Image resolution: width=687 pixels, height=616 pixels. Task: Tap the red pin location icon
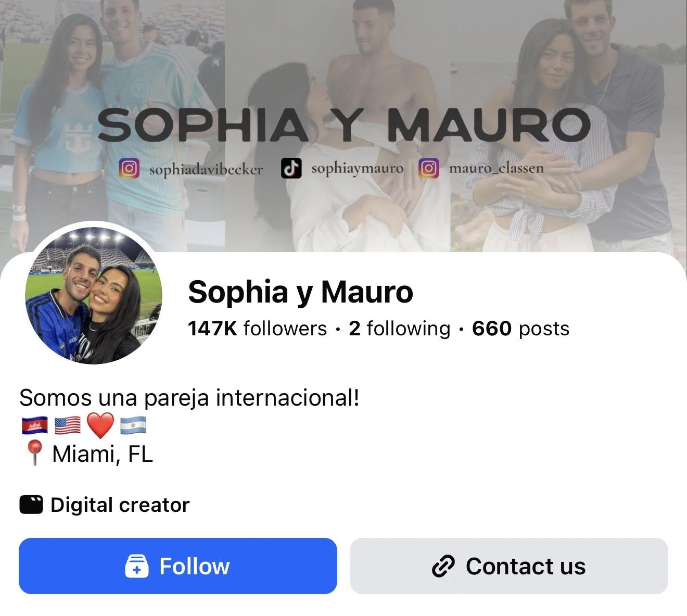[x=34, y=452]
